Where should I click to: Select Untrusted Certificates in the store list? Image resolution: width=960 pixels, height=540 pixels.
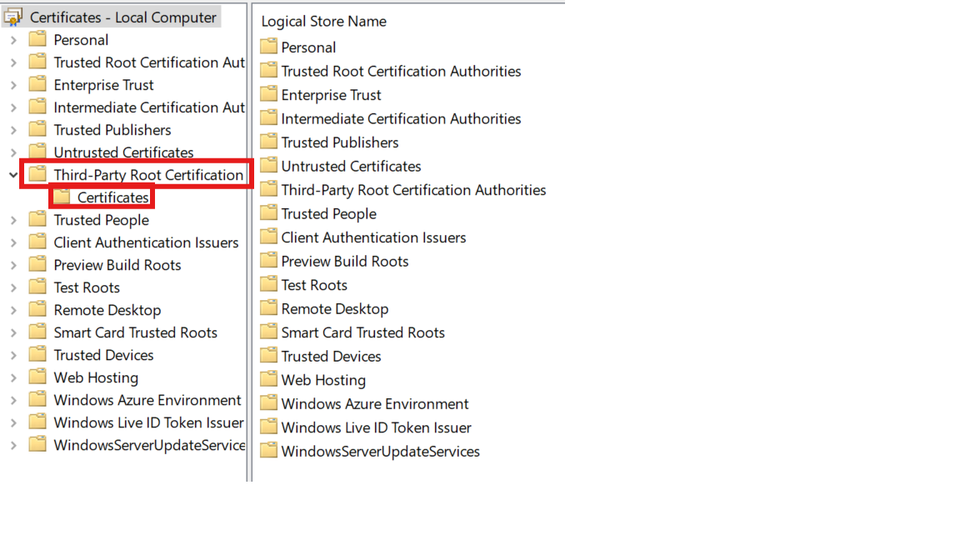click(x=351, y=166)
